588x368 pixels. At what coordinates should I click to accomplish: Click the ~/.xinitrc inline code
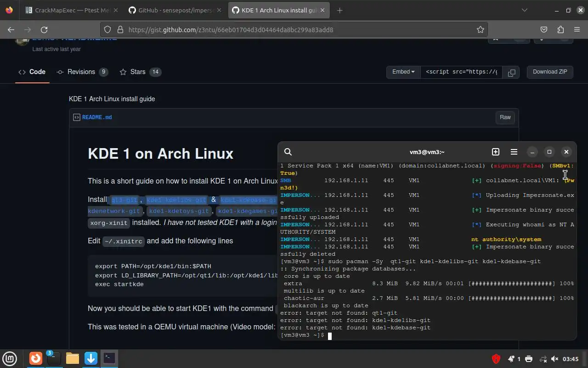coord(124,241)
